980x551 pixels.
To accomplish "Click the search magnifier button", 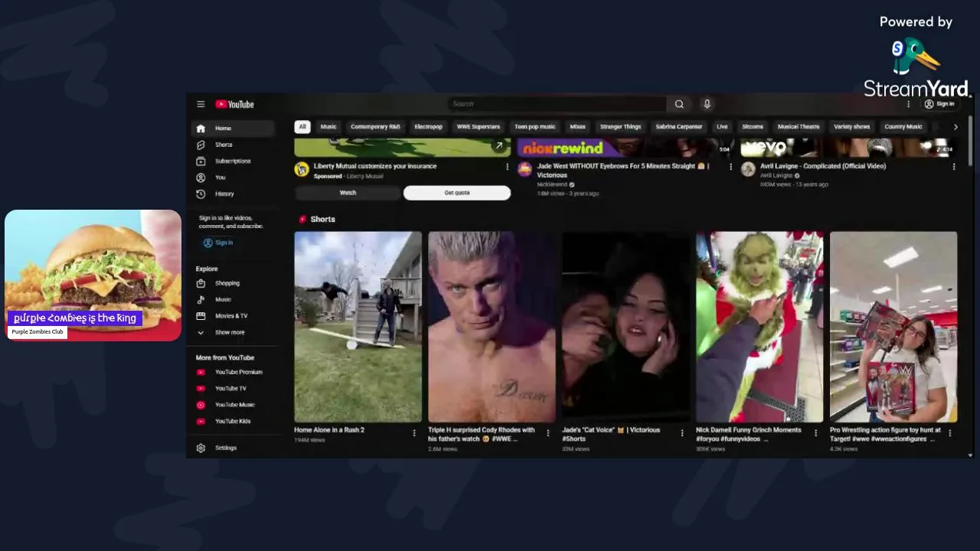I will tap(679, 104).
